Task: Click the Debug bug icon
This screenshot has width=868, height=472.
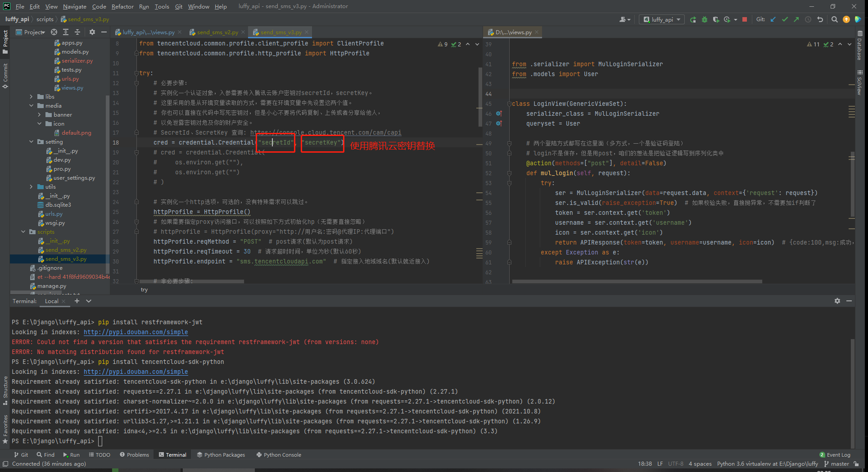Action: (x=705, y=19)
